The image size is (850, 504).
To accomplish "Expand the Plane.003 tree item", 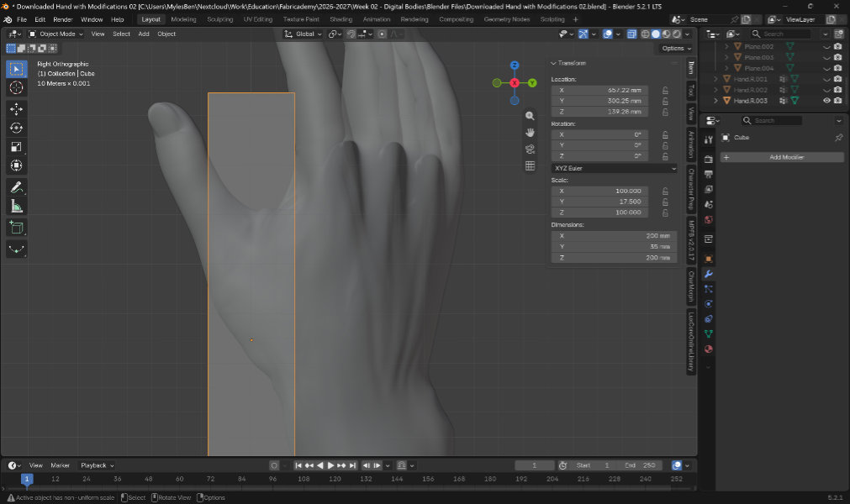I will click(x=726, y=57).
